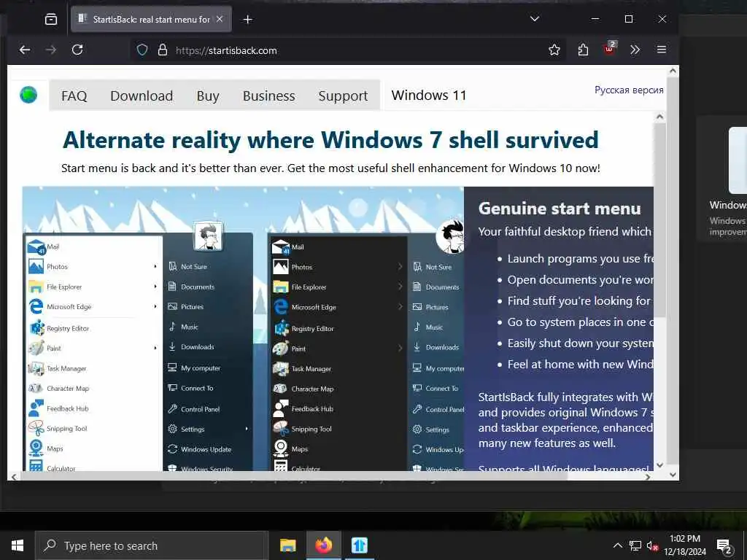Click the inner vertical scrollbar thumb
The width and height of the screenshot is (747, 560).
(x=659, y=219)
